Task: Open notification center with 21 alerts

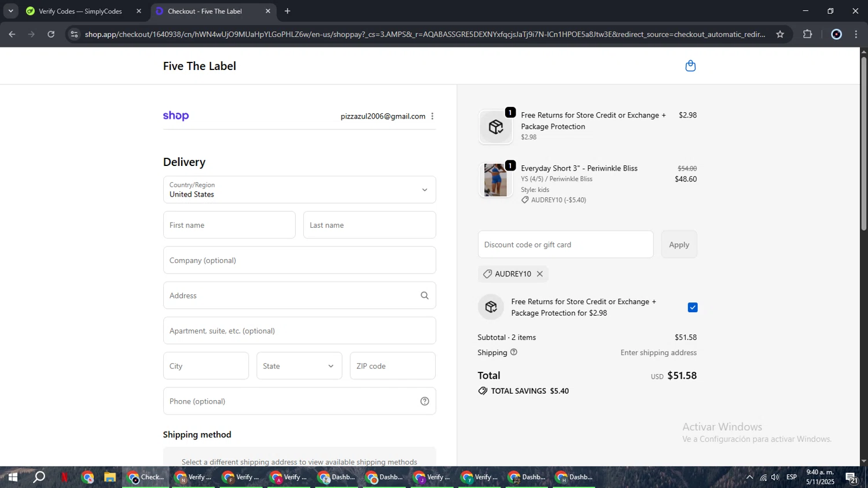Action: (x=852, y=478)
